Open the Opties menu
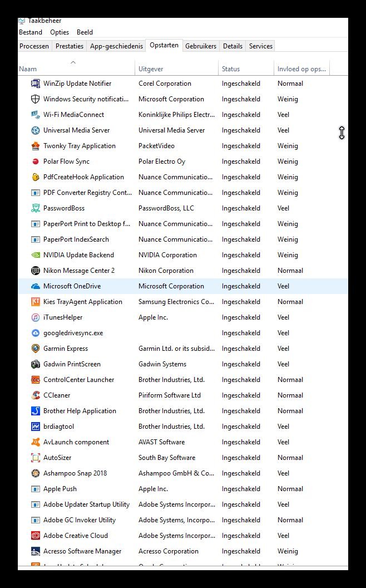Screen dimensions: 366x588 click(x=60, y=32)
